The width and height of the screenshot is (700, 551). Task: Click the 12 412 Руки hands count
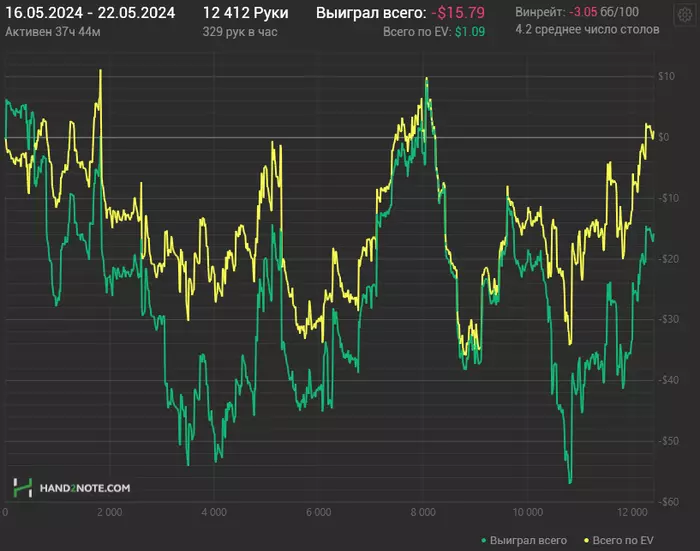(x=246, y=13)
